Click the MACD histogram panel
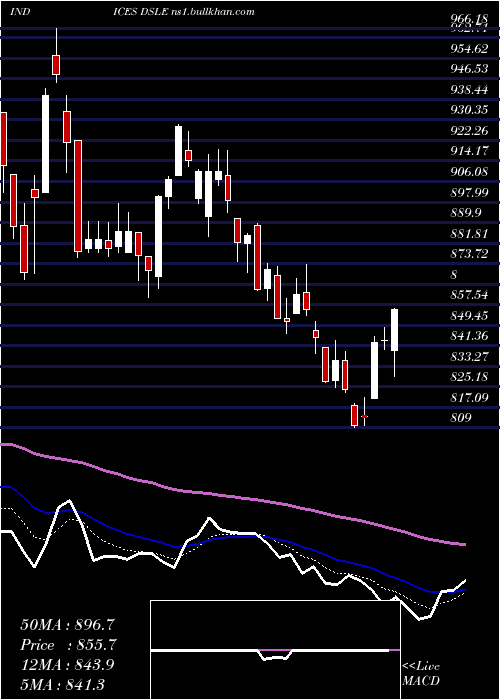 click(x=275, y=650)
